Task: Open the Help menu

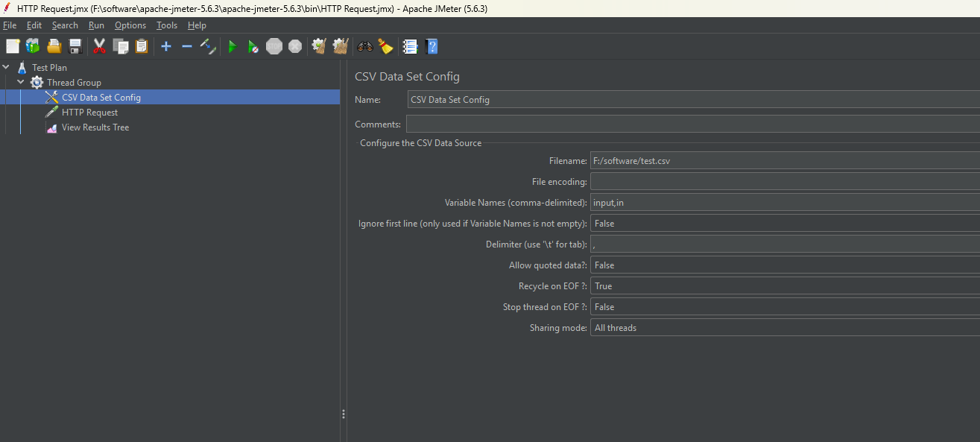Action: point(197,25)
